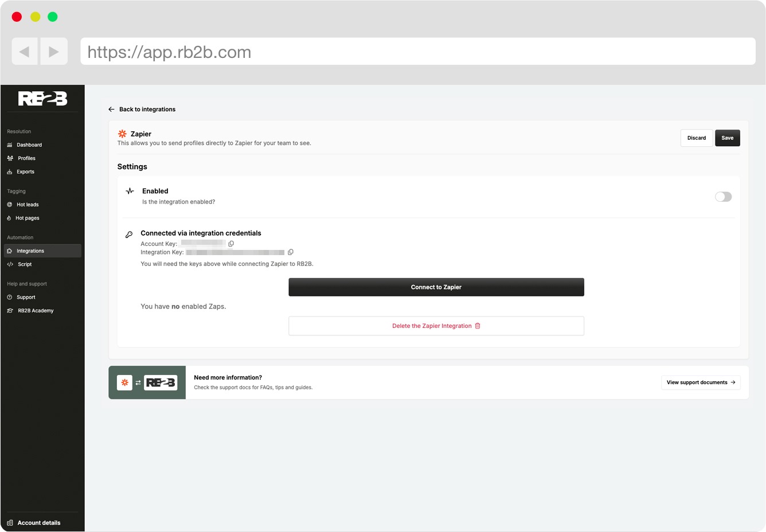Image resolution: width=766 pixels, height=532 pixels.
Task: Click Delete the Zapier Integration
Action: [x=436, y=326]
